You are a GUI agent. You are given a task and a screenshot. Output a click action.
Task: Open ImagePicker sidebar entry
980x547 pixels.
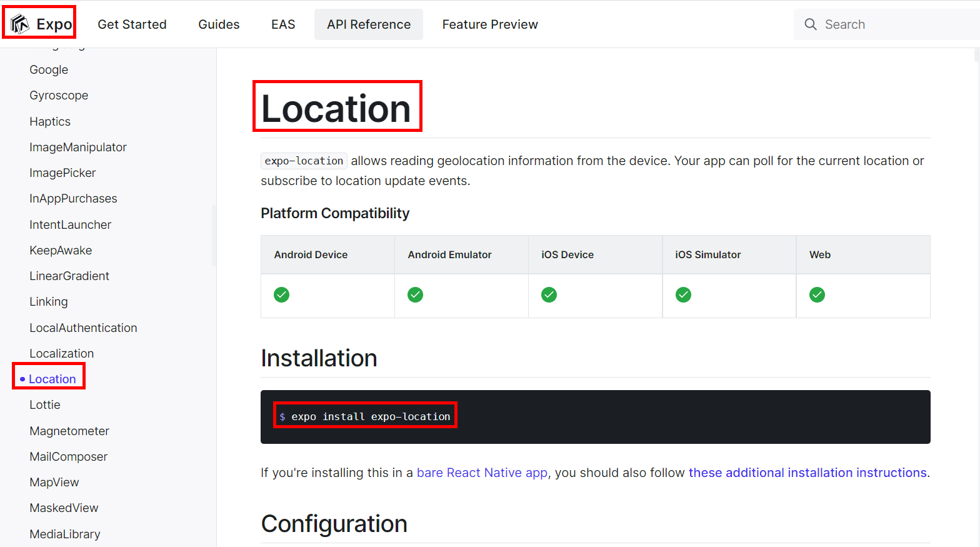click(62, 173)
